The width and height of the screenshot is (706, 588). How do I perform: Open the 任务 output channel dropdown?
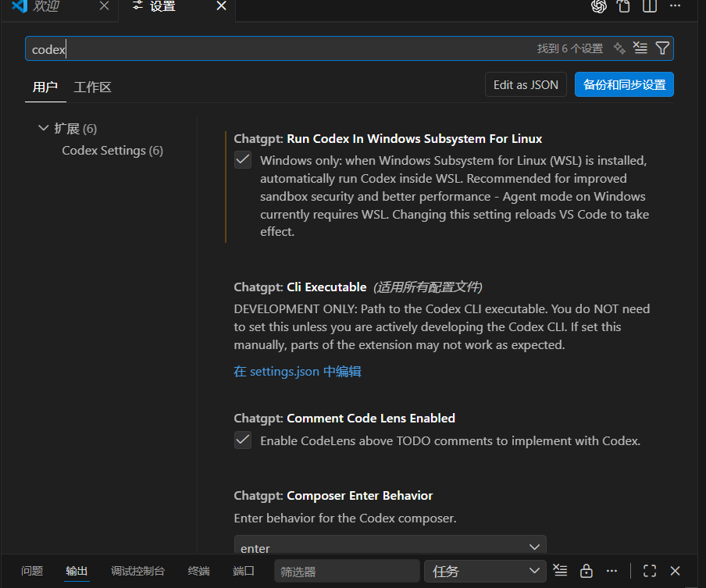click(485, 571)
